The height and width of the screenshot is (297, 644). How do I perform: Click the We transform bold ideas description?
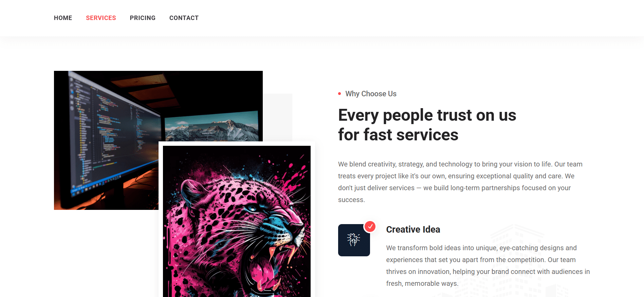coord(488,266)
